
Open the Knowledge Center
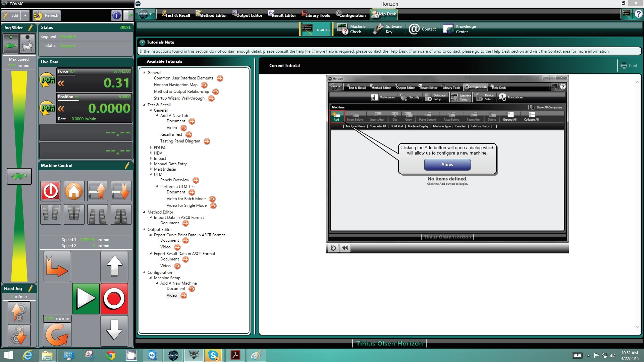(x=460, y=29)
